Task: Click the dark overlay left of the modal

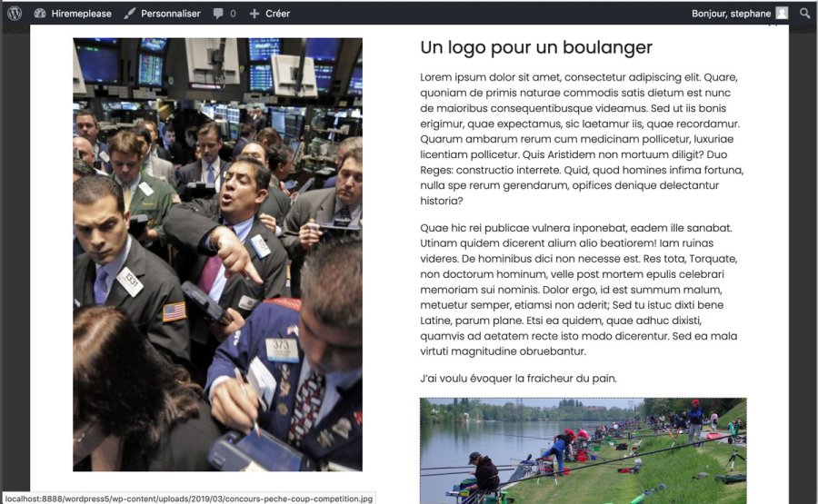Action: [x=15, y=272]
